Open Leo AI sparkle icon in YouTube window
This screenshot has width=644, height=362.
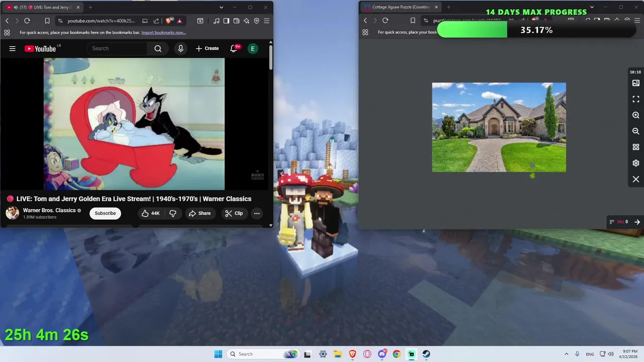[x=247, y=21]
